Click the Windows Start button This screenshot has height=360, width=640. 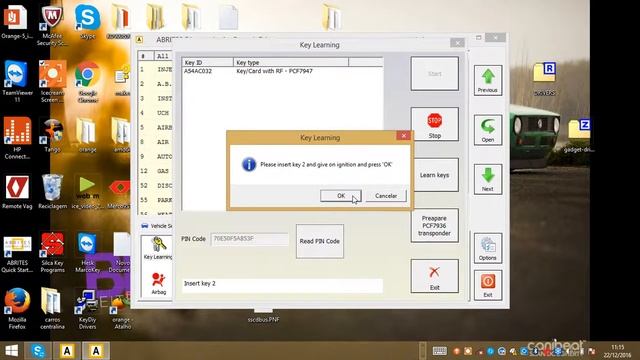tap(11, 351)
